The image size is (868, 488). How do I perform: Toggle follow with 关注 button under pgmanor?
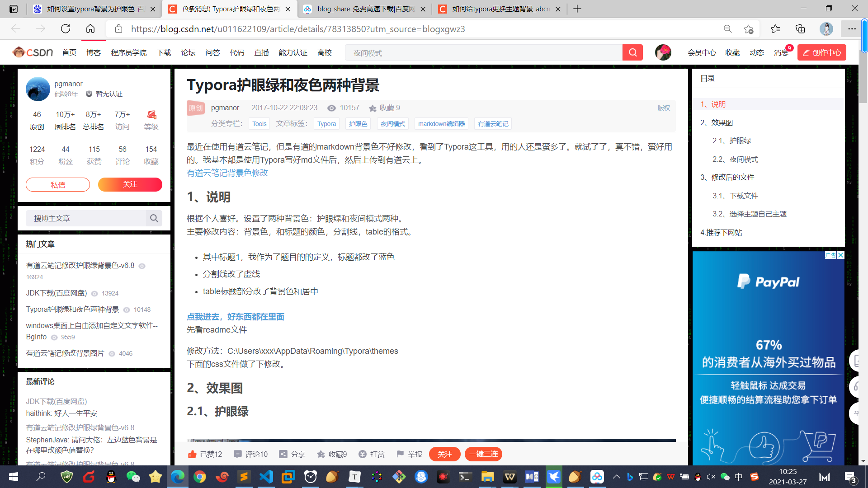[x=130, y=184]
